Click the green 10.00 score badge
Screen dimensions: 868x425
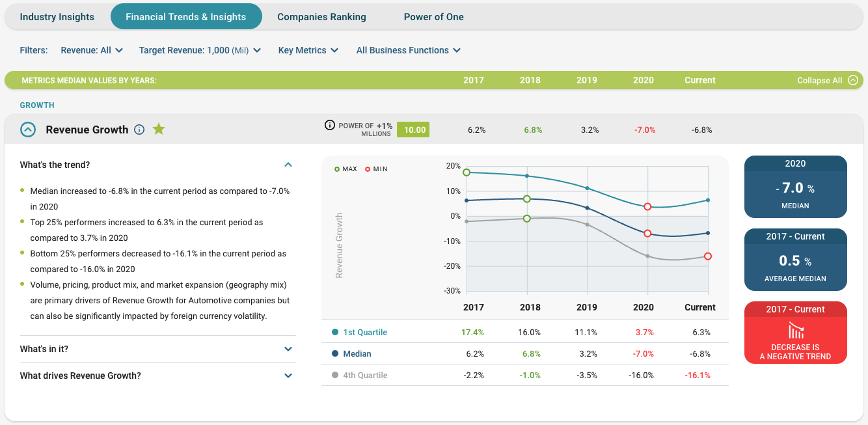pyautogui.click(x=413, y=130)
